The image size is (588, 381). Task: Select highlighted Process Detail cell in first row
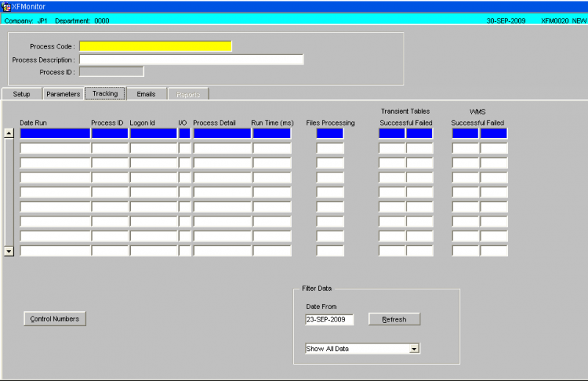(x=222, y=134)
